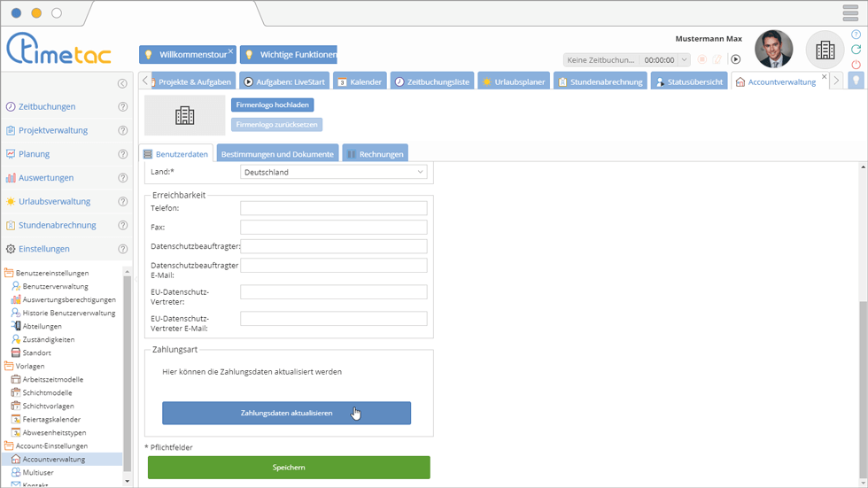Start the time tracking play button
868x488 pixels.
pyautogui.click(x=735, y=59)
